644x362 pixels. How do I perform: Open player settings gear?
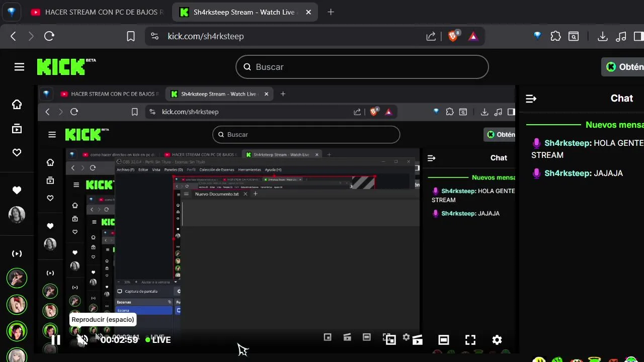coord(497,340)
